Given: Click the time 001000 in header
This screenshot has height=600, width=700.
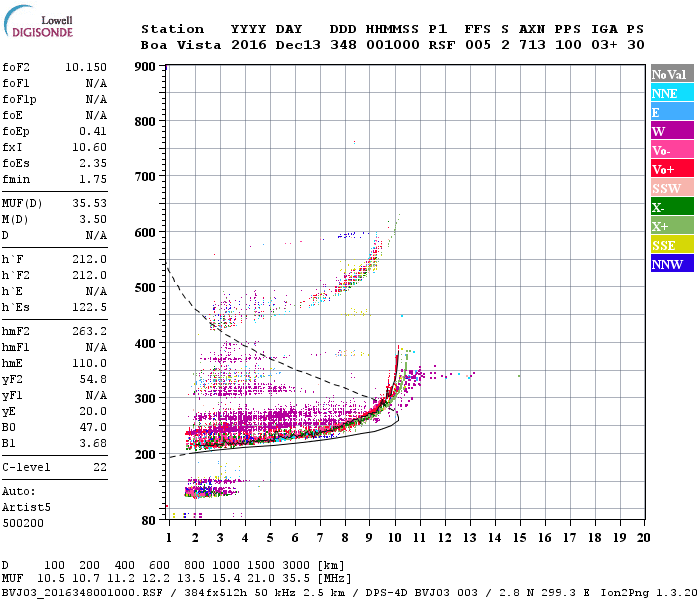Looking at the screenshot, I should (x=393, y=45).
